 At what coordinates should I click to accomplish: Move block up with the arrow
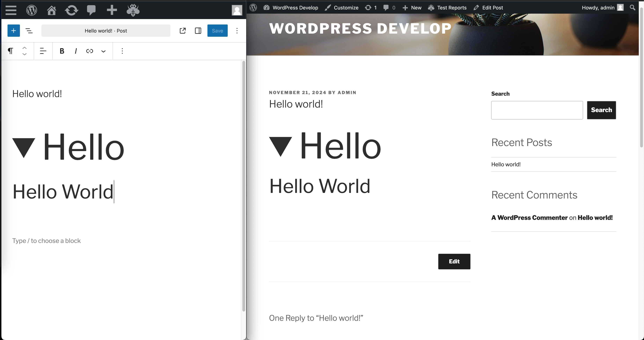24,48
